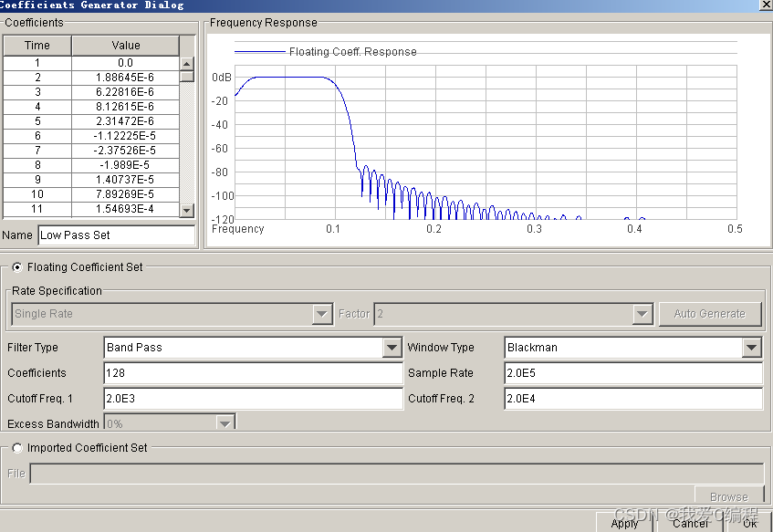Viewport: 773px width, 532px height.
Task: Select the Floating Coefficient Set radio button
Action: (17, 267)
